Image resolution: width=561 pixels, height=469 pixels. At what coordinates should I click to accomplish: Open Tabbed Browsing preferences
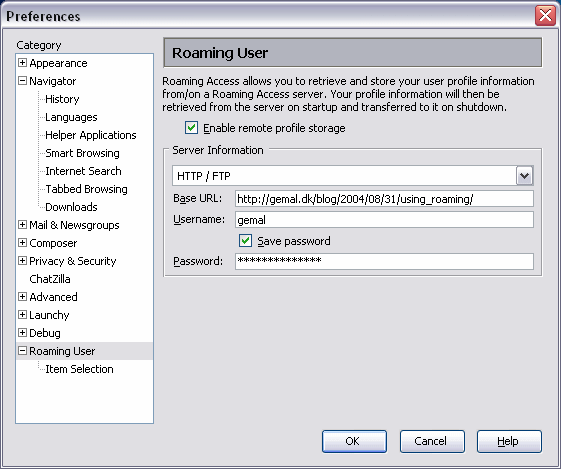pyautogui.click(x=86, y=189)
